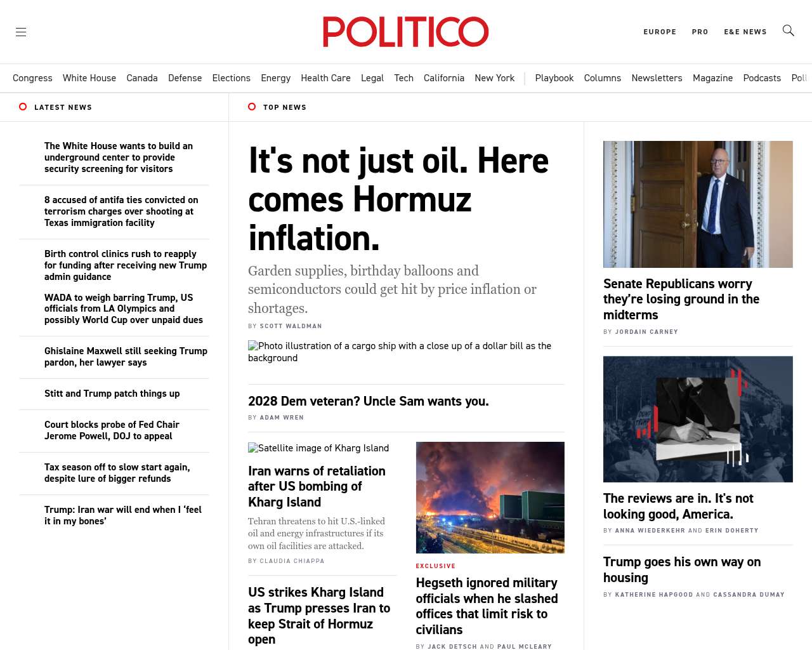The image size is (812, 650).
Task: Click the Tehran threatens energy infrastructure summary
Action: pos(317,533)
